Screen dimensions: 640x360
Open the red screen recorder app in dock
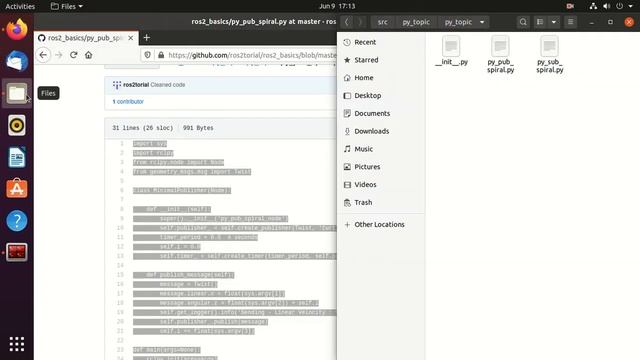(17, 252)
